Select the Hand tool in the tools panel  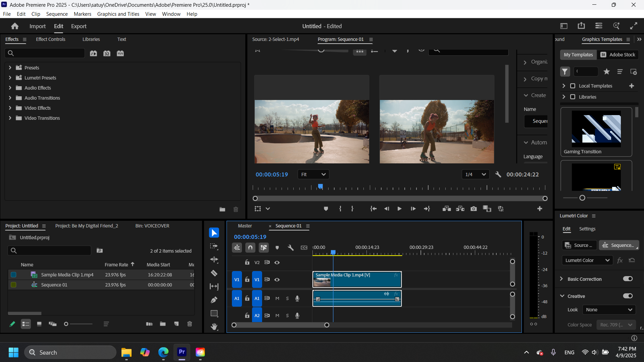(214, 326)
